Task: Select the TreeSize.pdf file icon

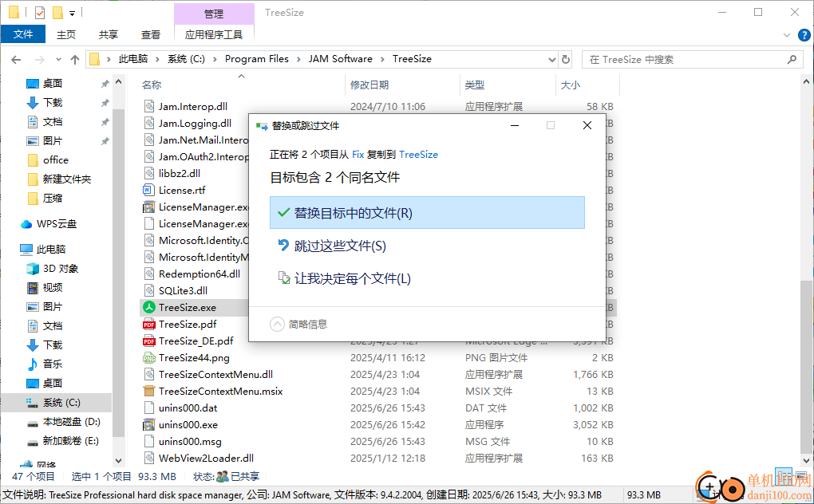Action: click(149, 325)
